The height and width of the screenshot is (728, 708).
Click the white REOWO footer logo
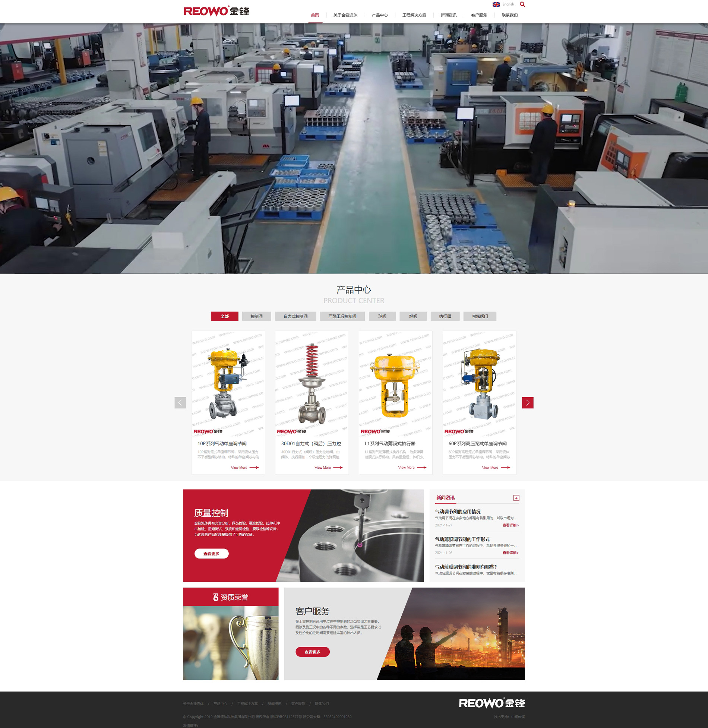(492, 703)
